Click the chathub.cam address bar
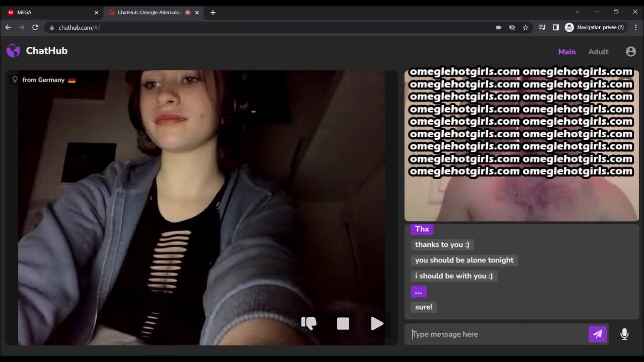This screenshot has height=362, width=644. point(272,27)
